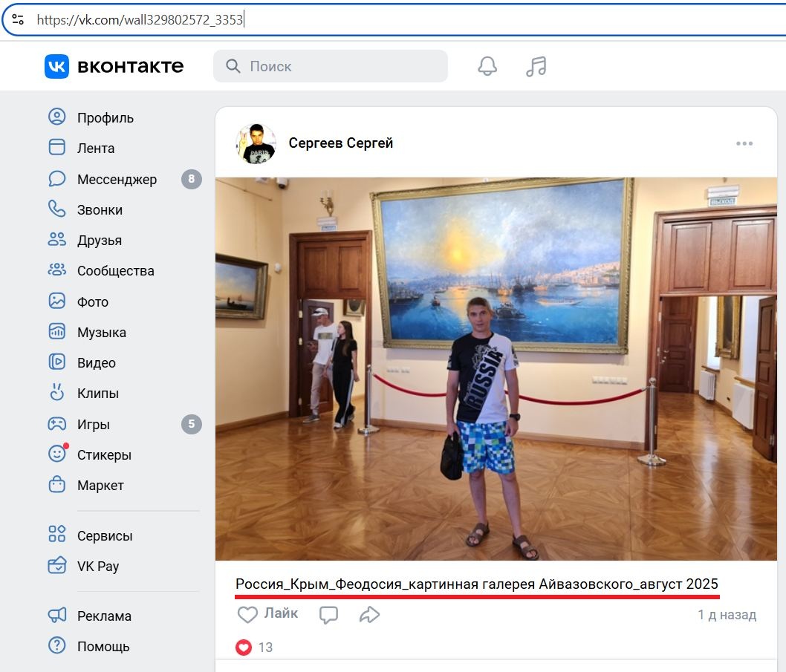Click the red heart reactions icon
Viewport: 786px width, 672px height.
tap(244, 647)
